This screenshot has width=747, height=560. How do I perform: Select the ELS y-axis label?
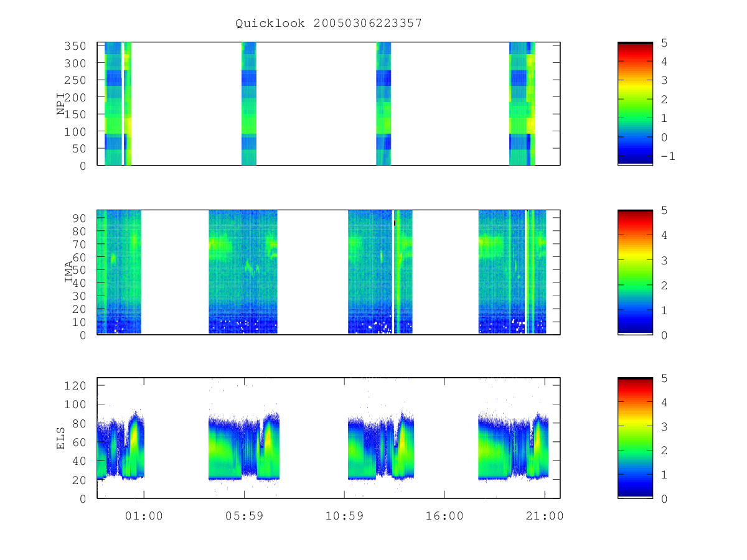point(61,437)
